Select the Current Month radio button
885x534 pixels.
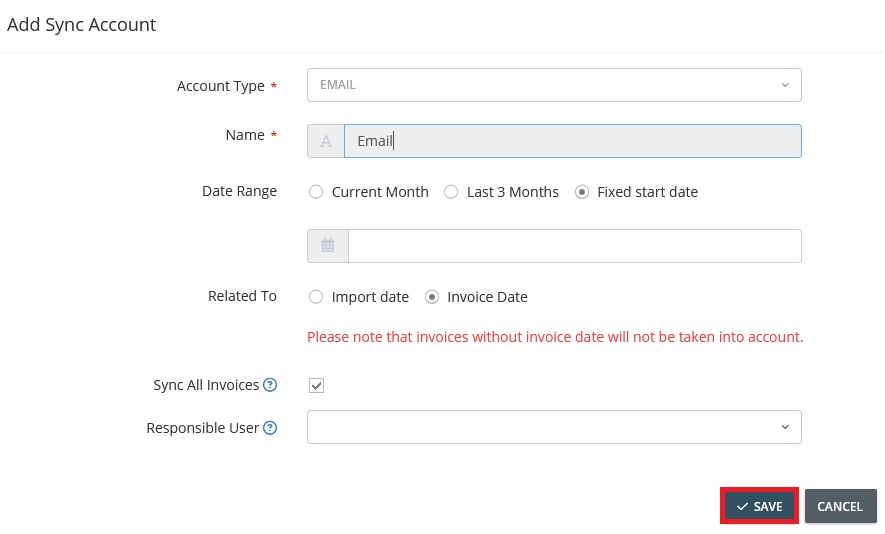316,192
